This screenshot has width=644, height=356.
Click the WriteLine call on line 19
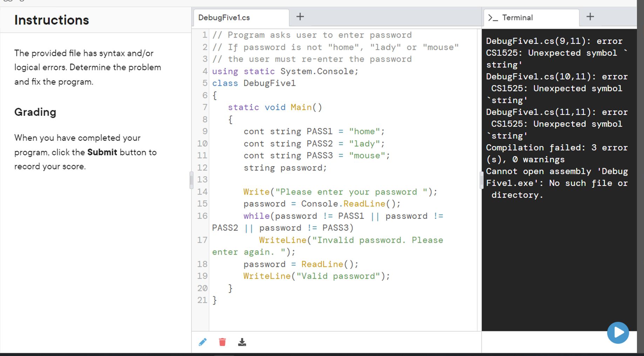click(266, 276)
